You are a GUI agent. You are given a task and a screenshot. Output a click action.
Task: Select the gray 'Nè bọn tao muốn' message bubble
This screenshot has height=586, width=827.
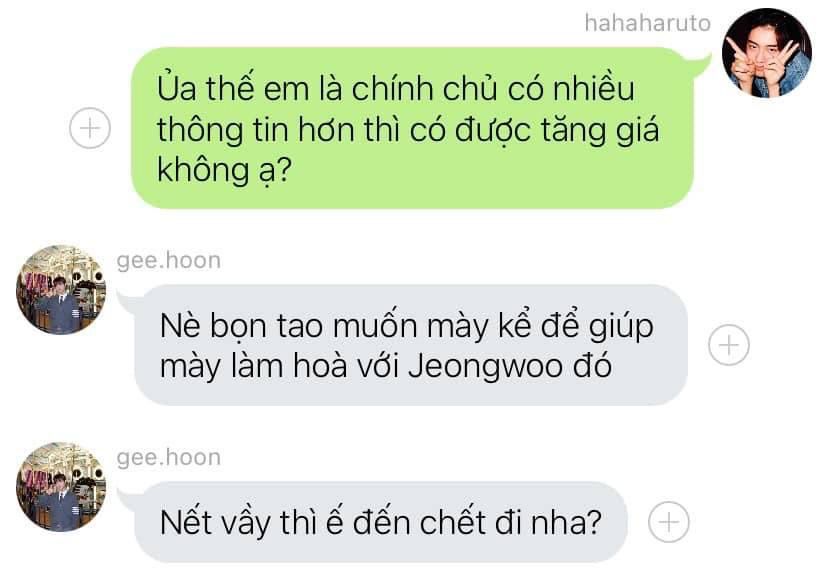[x=407, y=345]
